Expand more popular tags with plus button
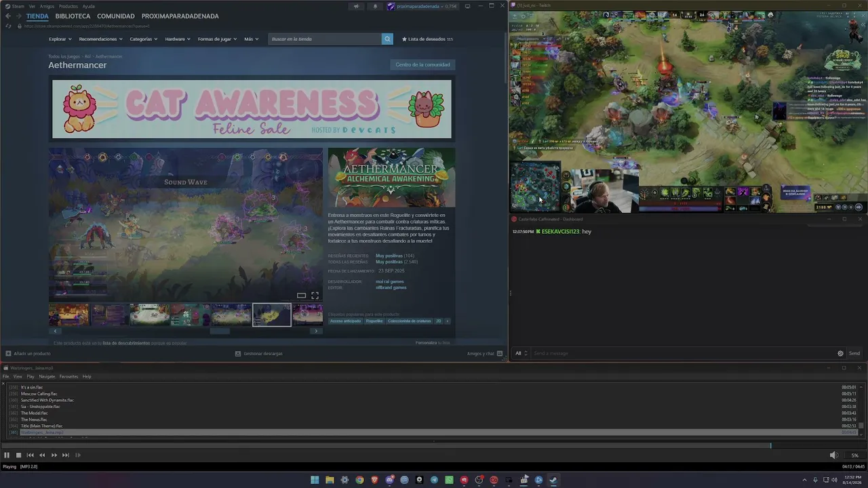Image resolution: width=868 pixels, height=488 pixels. [447, 321]
